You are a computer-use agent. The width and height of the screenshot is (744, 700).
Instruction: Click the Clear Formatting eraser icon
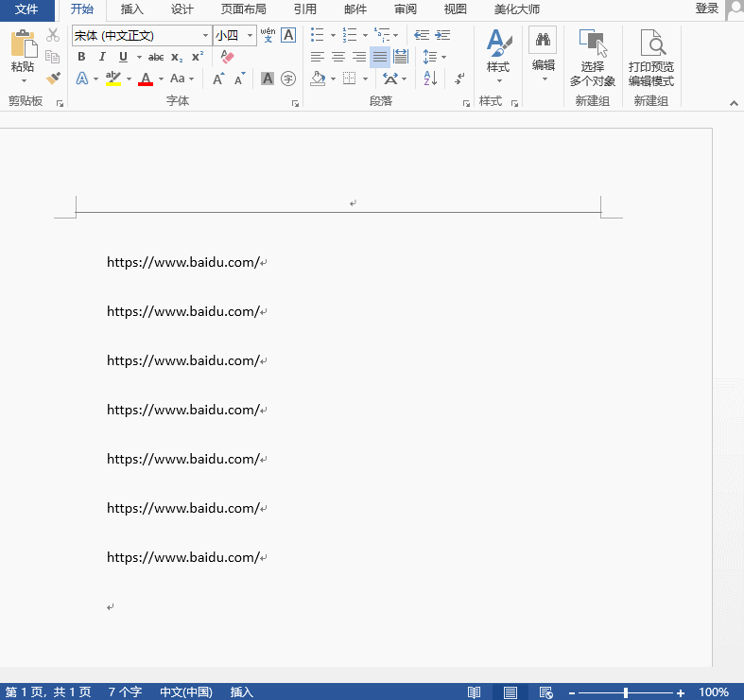pos(227,57)
